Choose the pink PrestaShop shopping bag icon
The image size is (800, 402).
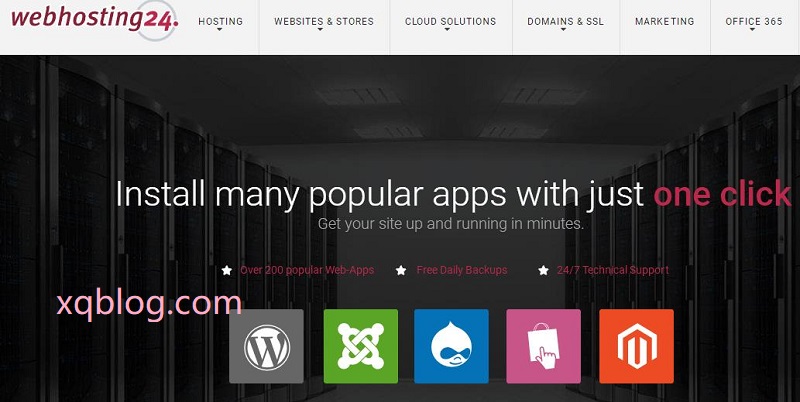click(x=543, y=346)
